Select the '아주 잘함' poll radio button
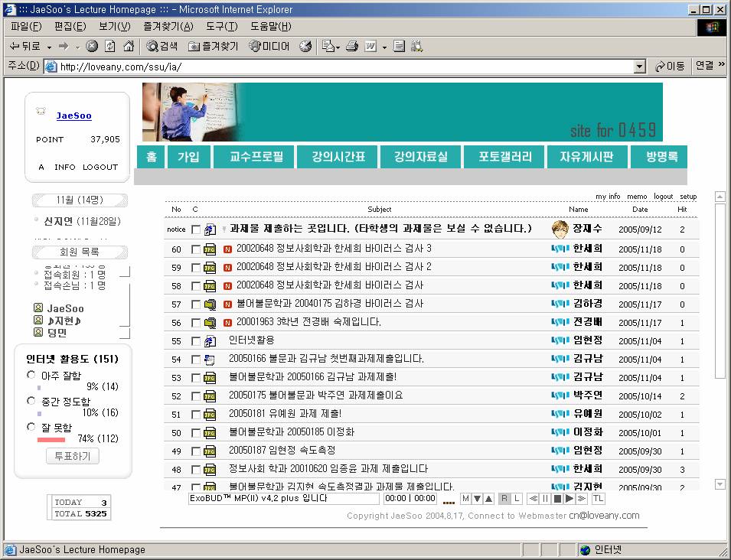 tap(31, 375)
